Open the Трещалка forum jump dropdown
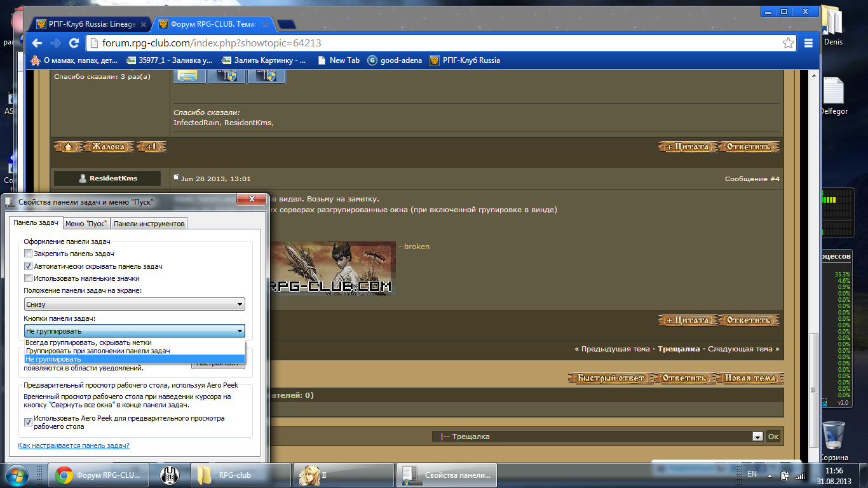The height and width of the screenshot is (488, 868). click(597, 437)
